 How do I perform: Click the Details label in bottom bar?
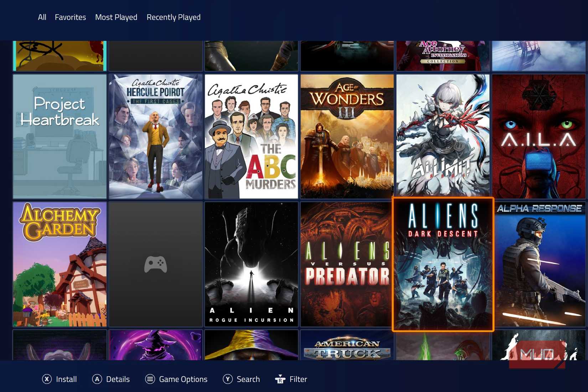(x=118, y=379)
